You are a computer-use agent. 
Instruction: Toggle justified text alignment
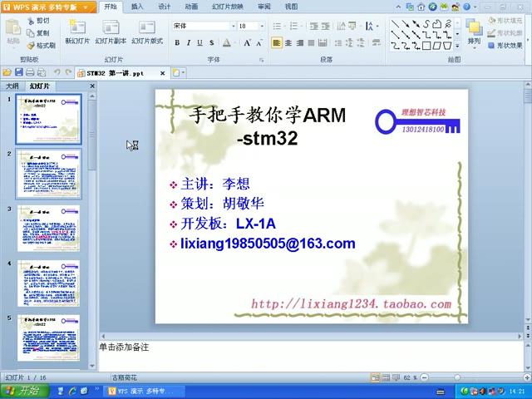311,42
